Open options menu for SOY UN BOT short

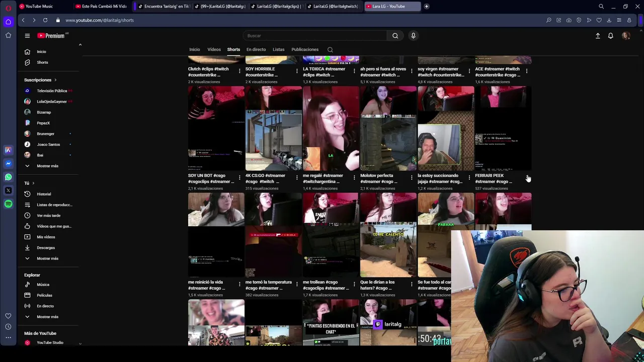(239, 178)
